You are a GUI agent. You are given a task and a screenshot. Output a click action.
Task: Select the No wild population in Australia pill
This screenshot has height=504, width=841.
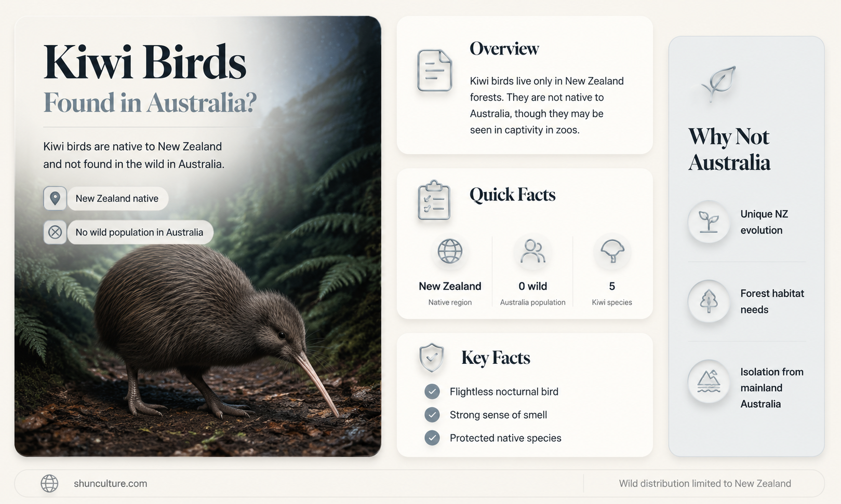(140, 232)
